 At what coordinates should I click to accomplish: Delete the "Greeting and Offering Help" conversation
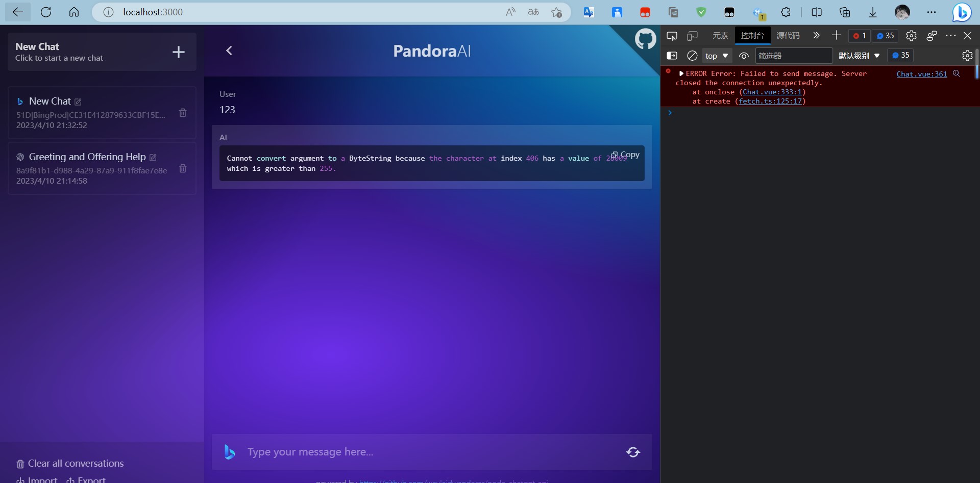tap(183, 168)
